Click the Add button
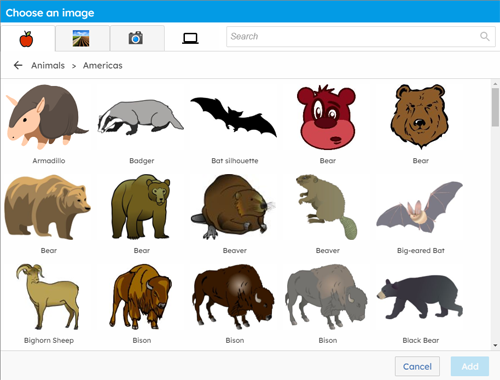Image resolution: width=500 pixels, height=380 pixels. coord(470,366)
